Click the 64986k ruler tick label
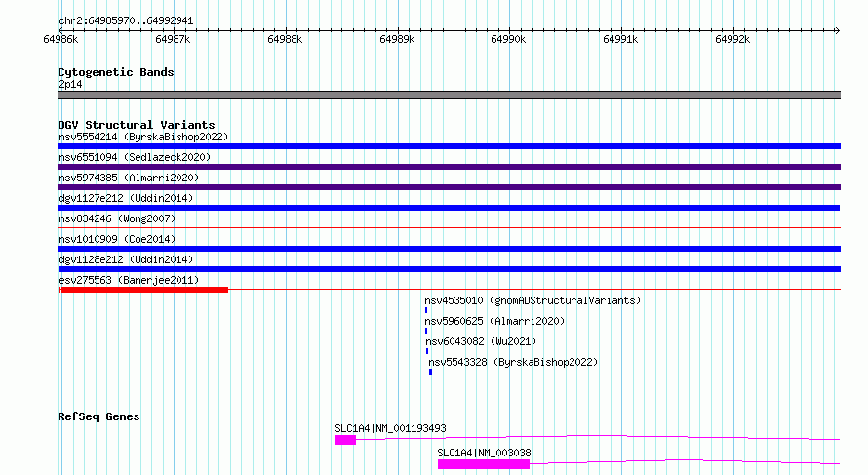This screenshot has width=868, height=475. [x=60, y=40]
